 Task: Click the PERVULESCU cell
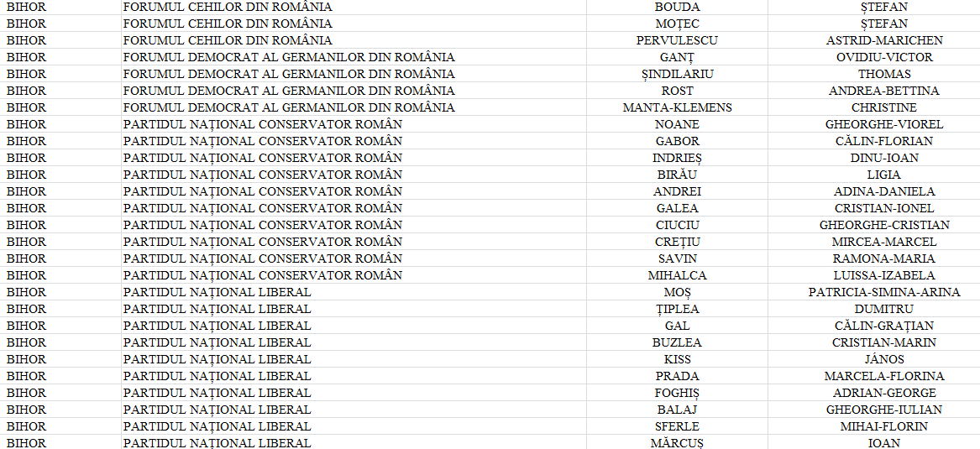point(677,40)
